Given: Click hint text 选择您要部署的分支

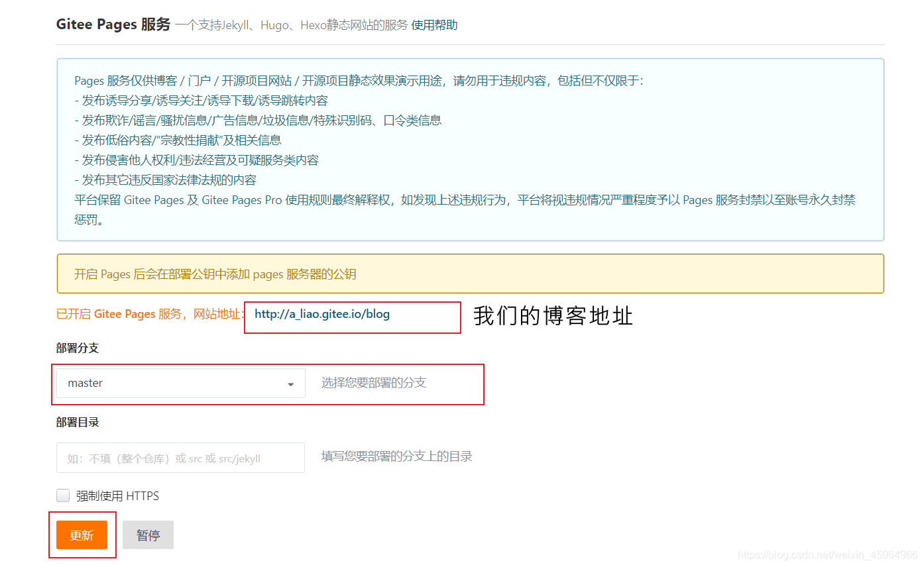Looking at the screenshot, I should (374, 383).
